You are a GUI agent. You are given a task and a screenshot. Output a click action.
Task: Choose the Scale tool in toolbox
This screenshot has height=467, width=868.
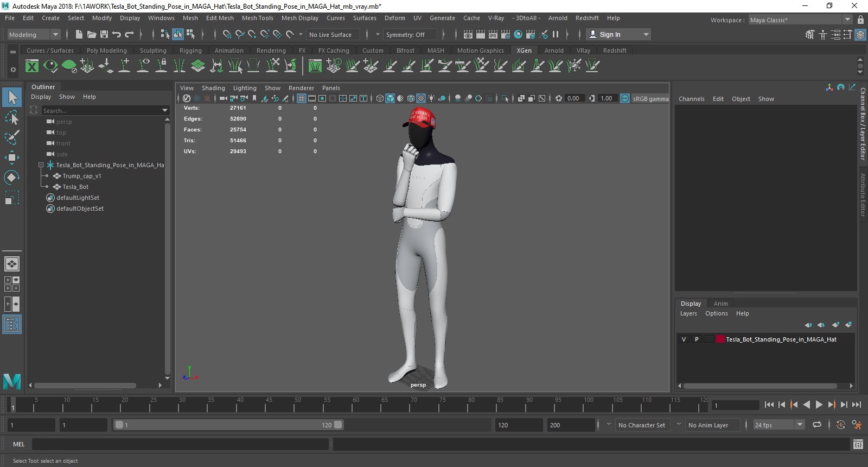(x=12, y=198)
